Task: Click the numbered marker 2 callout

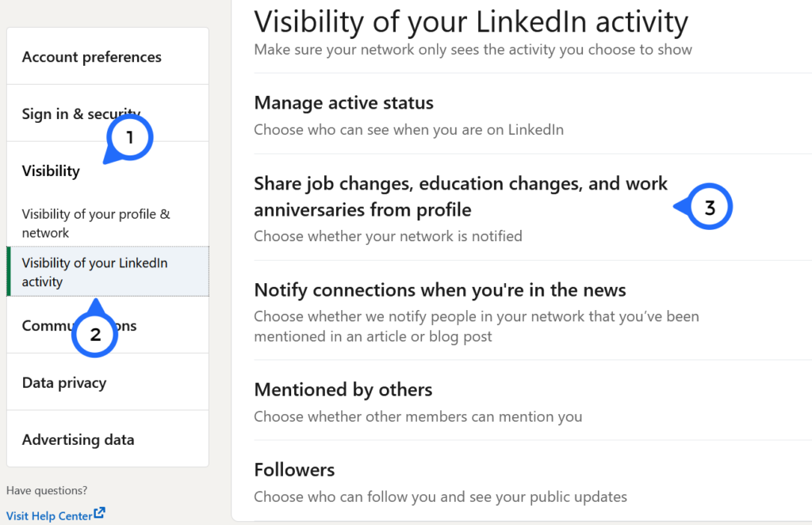Action: coord(95,331)
